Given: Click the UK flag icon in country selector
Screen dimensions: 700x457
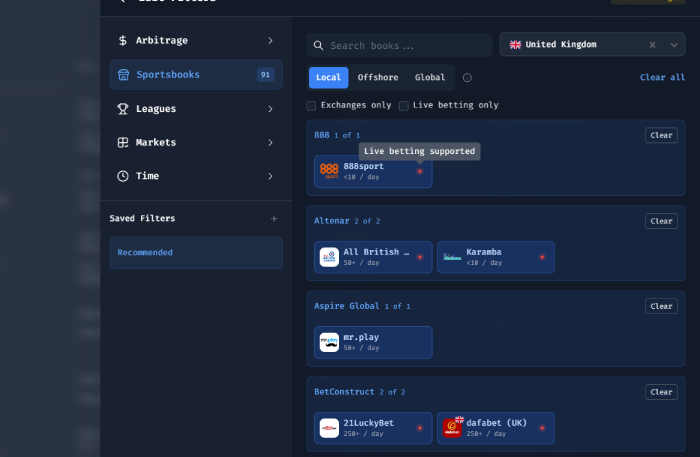Looking at the screenshot, I should [x=515, y=45].
